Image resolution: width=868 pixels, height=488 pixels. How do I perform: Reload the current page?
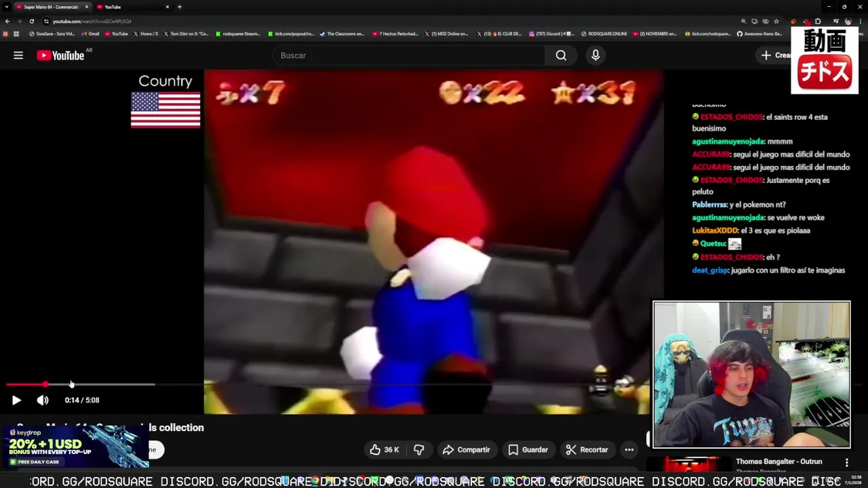click(31, 21)
